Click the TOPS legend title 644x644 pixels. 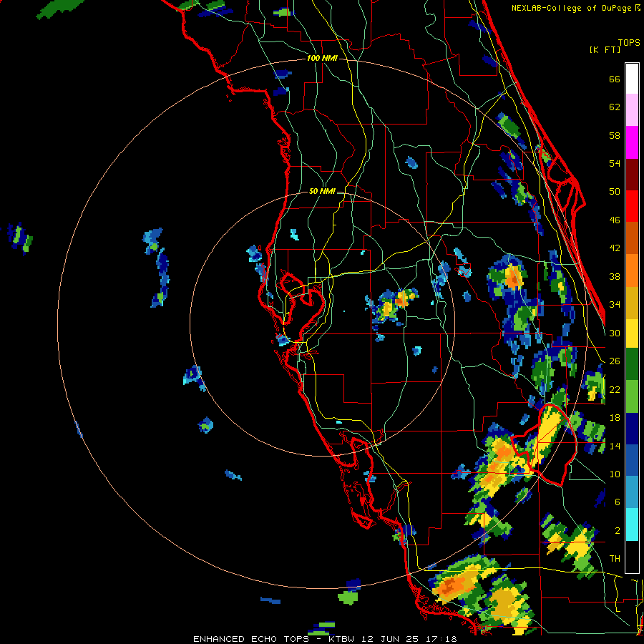(629, 43)
